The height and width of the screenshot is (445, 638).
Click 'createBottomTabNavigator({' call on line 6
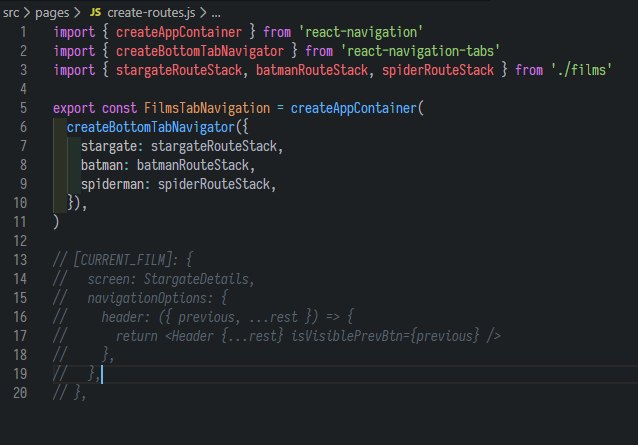click(x=157, y=127)
